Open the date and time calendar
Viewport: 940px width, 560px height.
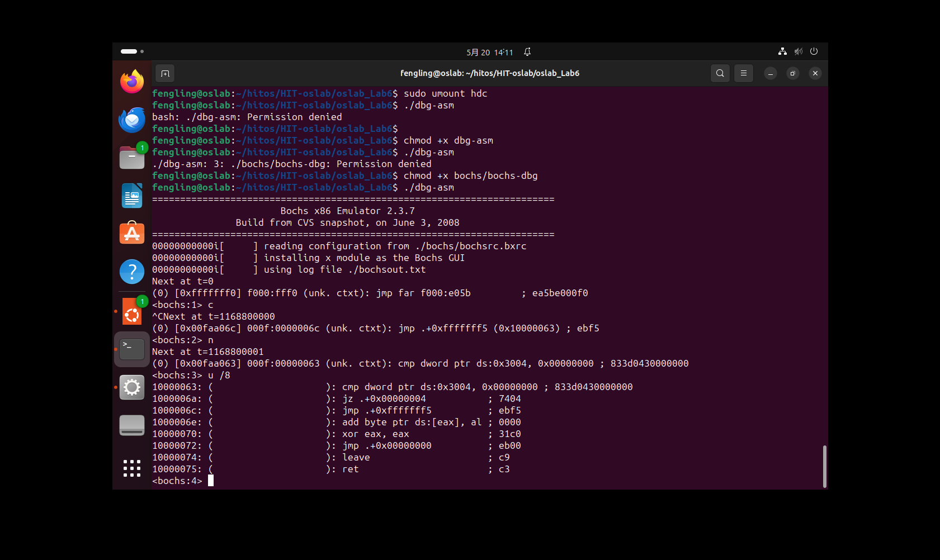click(489, 52)
